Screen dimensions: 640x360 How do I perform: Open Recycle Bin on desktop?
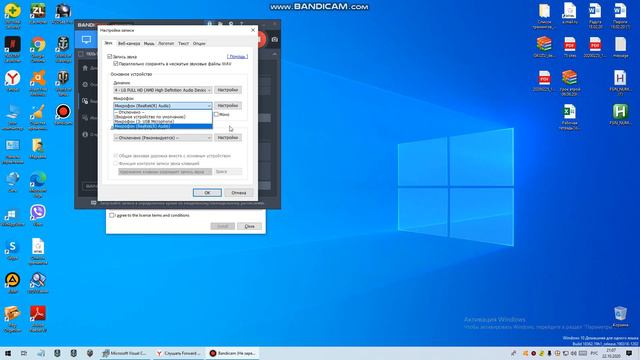620,317
